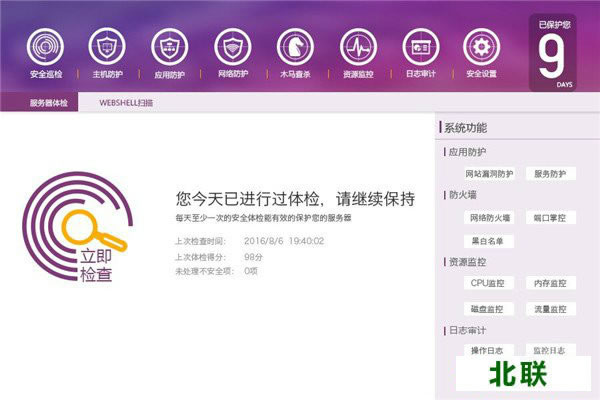
Task: Select the CPU监控 button
Action: click(x=490, y=284)
